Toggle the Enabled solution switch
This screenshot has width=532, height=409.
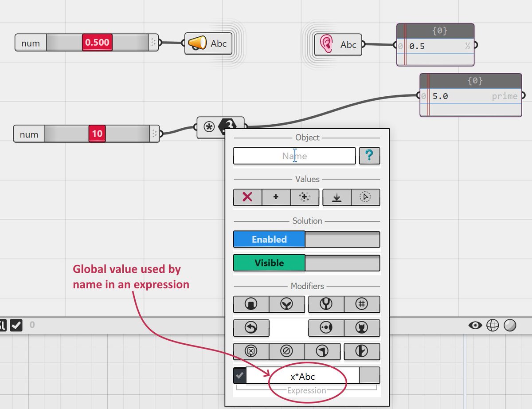tap(306, 239)
